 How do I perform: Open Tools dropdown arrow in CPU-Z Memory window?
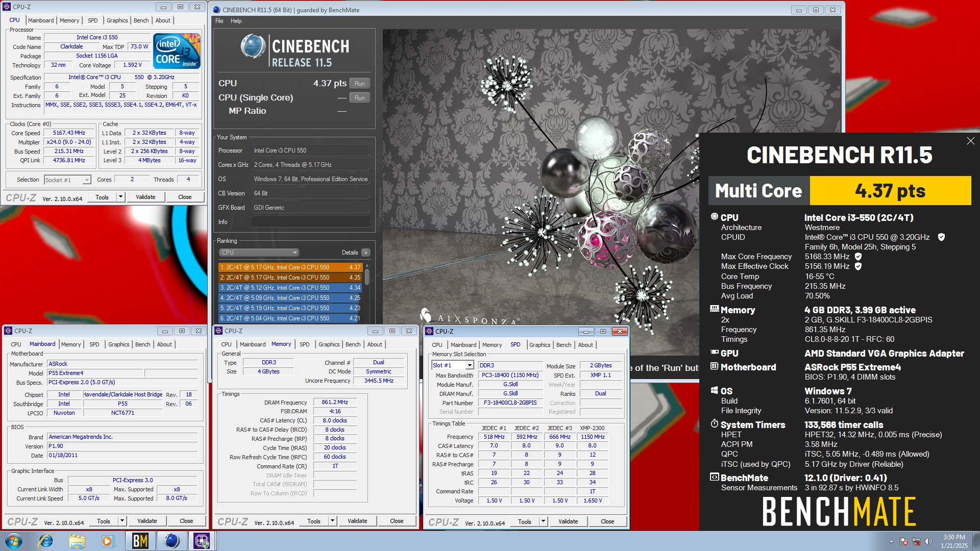coord(332,521)
